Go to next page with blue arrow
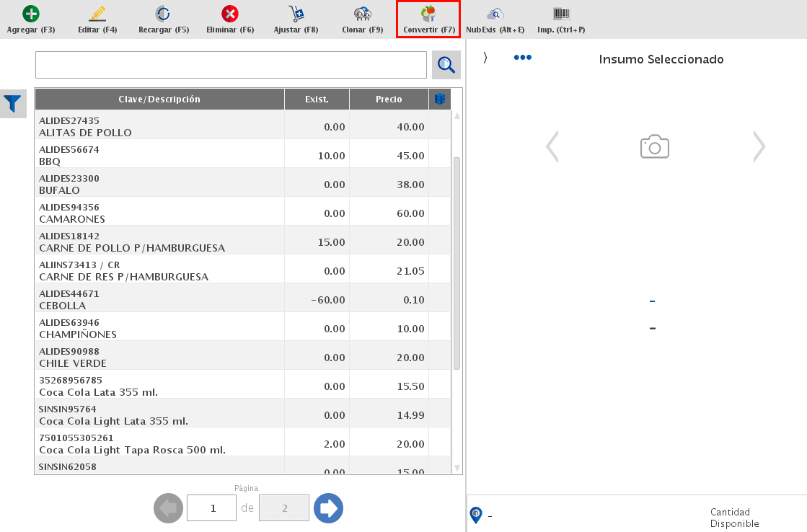 (329, 508)
